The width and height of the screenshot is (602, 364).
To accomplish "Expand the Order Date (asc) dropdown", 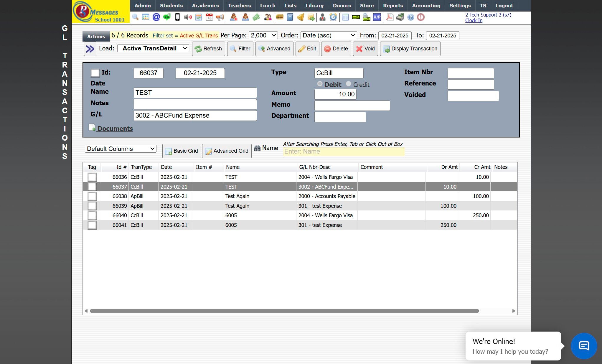I will pyautogui.click(x=329, y=35).
